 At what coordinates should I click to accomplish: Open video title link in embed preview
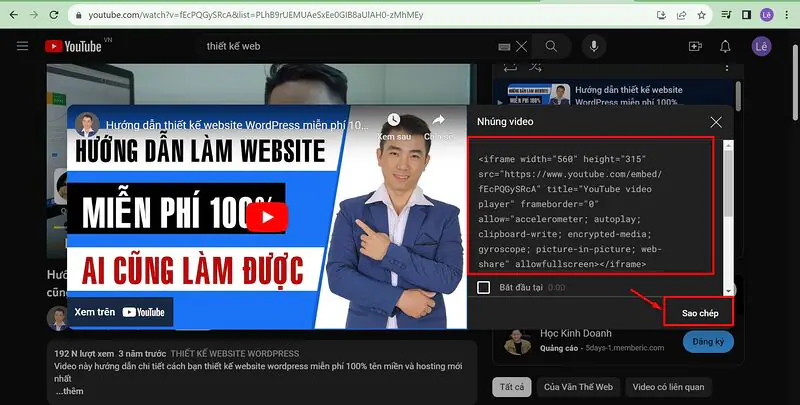[x=237, y=125]
